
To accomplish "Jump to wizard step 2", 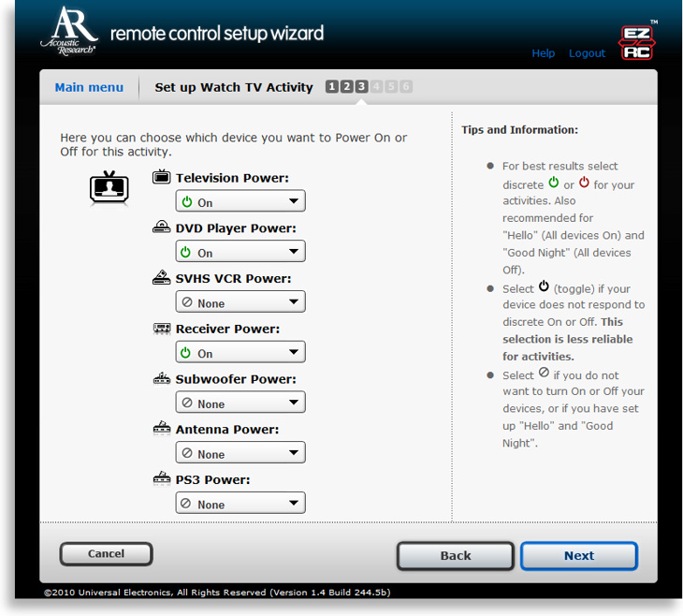I will tap(347, 87).
